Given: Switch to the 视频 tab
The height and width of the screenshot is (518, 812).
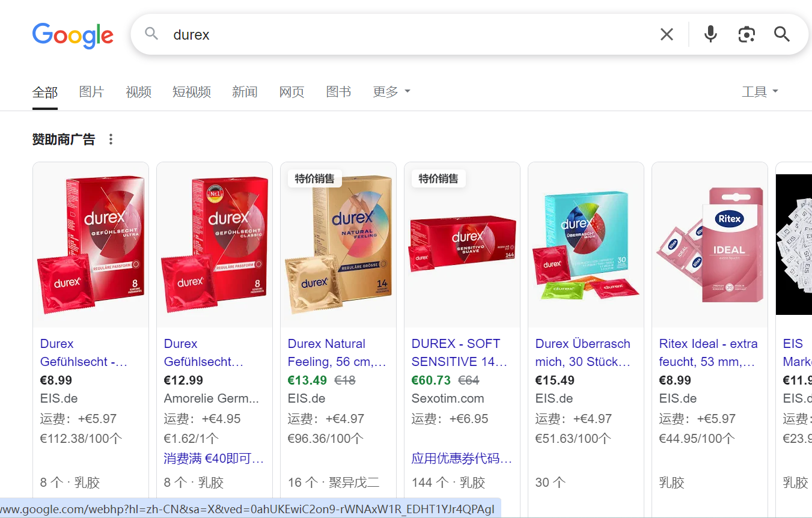Looking at the screenshot, I should [138, 92].
